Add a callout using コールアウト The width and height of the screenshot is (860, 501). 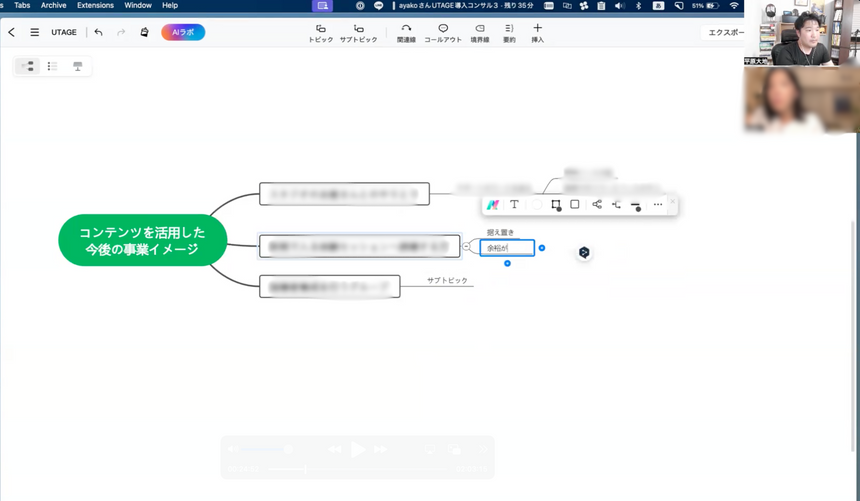(442, 32)
